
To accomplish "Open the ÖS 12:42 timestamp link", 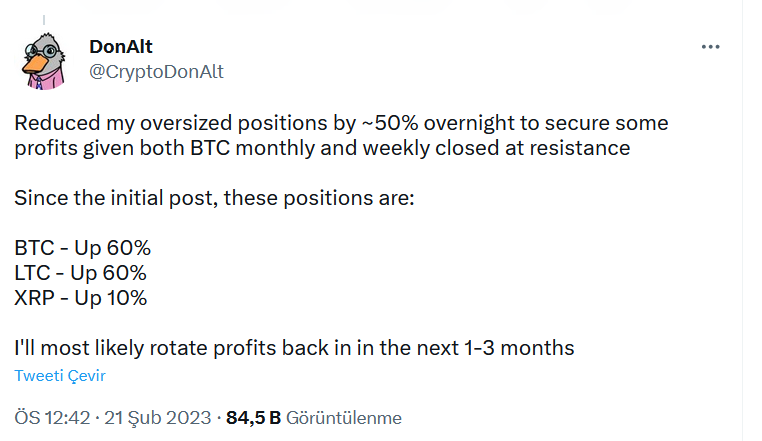I will (52, 418).
